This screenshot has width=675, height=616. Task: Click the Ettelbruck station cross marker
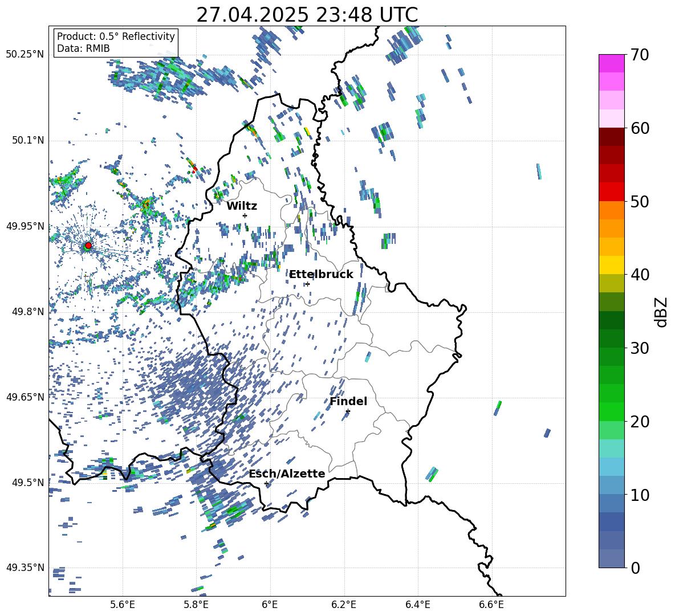click(x=307, y=284)
